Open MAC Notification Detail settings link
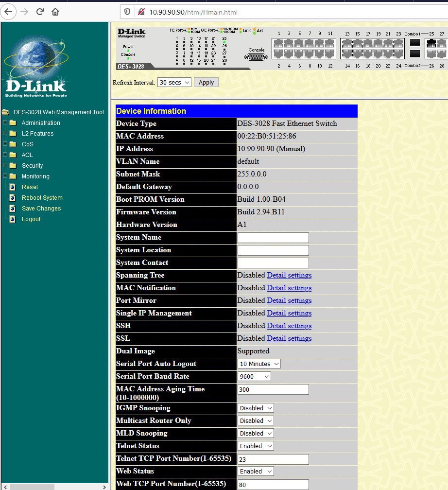Screen dimensions: 448x490 click(289, 288)
